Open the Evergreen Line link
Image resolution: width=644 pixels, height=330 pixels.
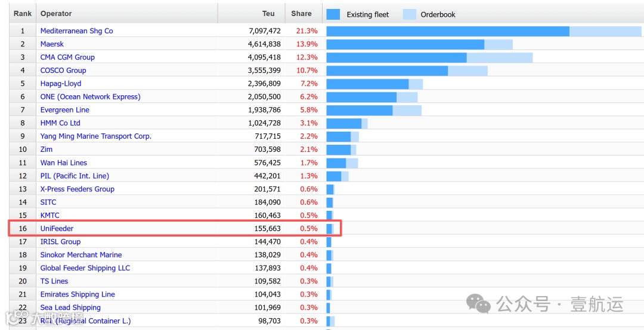pos(65,110)
